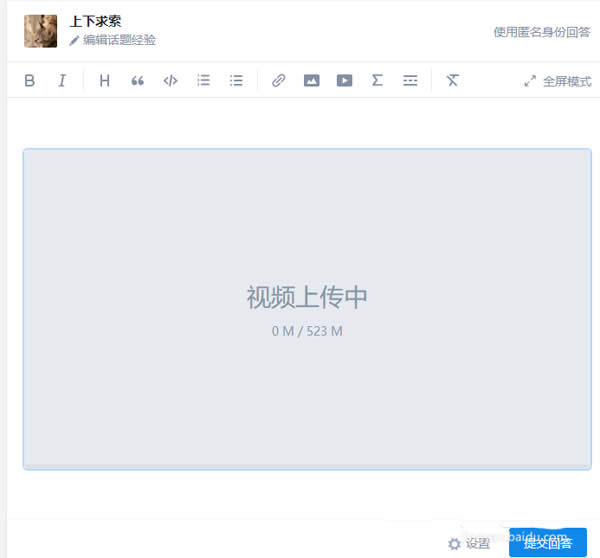The height and width of the screenshot is (558, 600).
Task: Create an ordered numbered list
Action: coord(203,80)
